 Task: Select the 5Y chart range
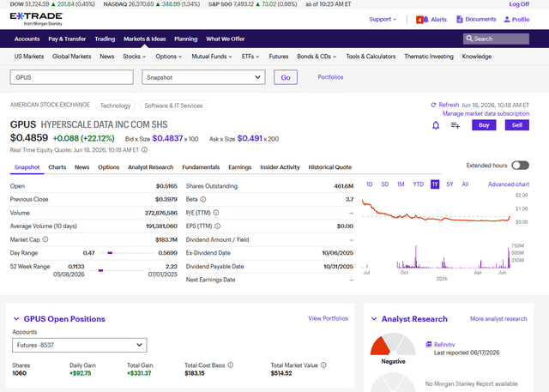coord(449,184)
